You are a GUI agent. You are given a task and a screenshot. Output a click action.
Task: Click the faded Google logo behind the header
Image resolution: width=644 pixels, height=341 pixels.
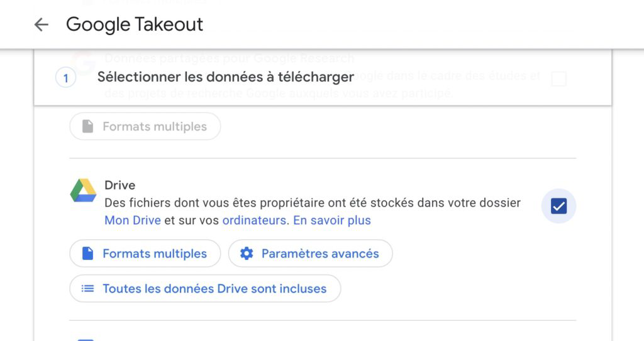(83, 62)
